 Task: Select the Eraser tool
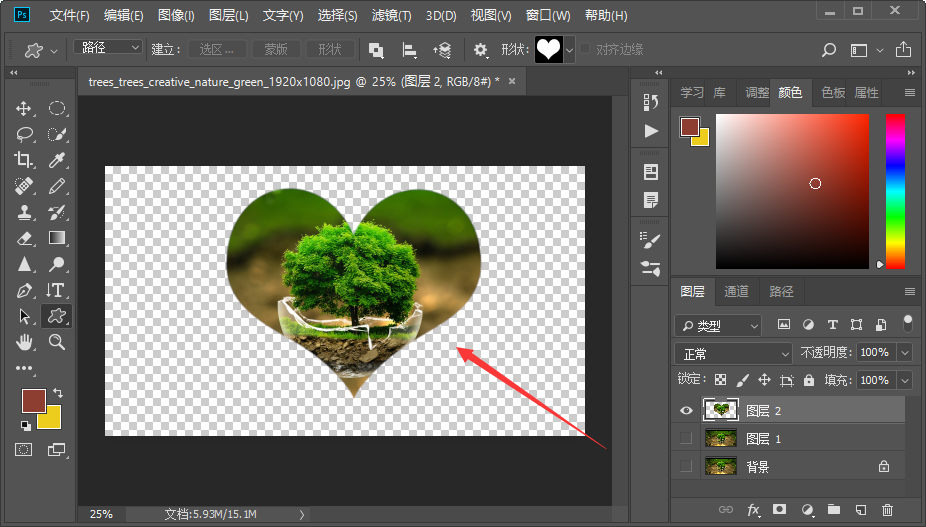[x=25, y=238]
